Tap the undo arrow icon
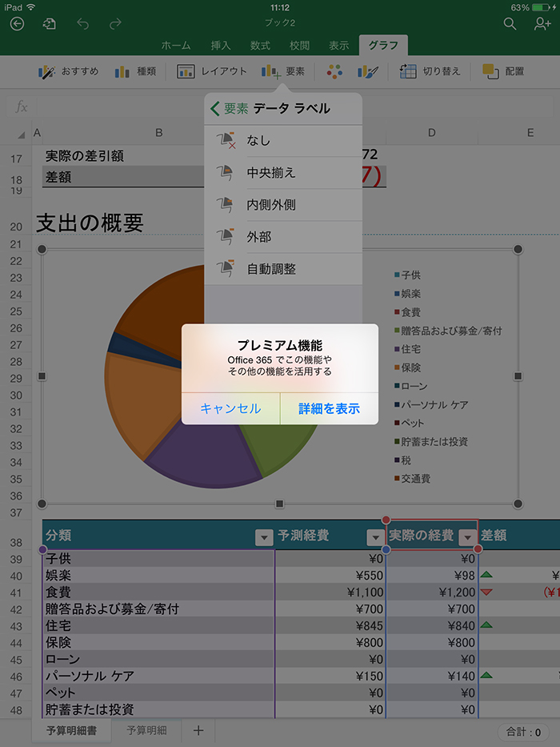560x747 pixels. pyautogui.click(x=83, y=24)
